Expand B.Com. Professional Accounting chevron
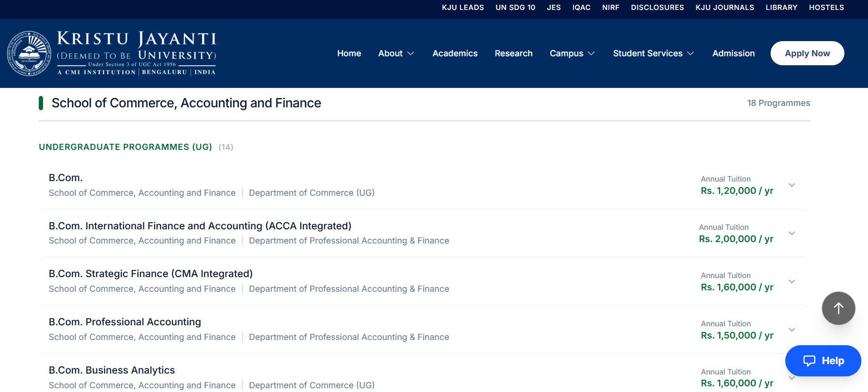 point(792,330)
